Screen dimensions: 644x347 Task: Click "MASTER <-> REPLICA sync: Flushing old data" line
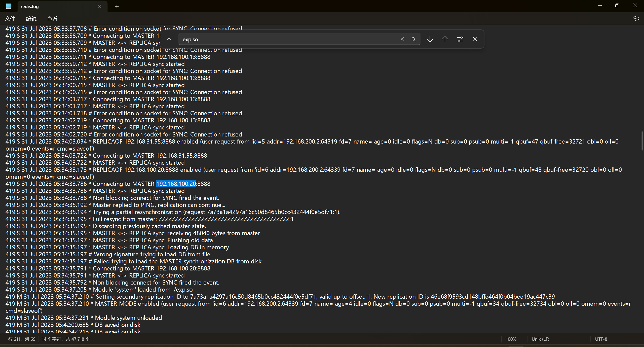[109, 240]
